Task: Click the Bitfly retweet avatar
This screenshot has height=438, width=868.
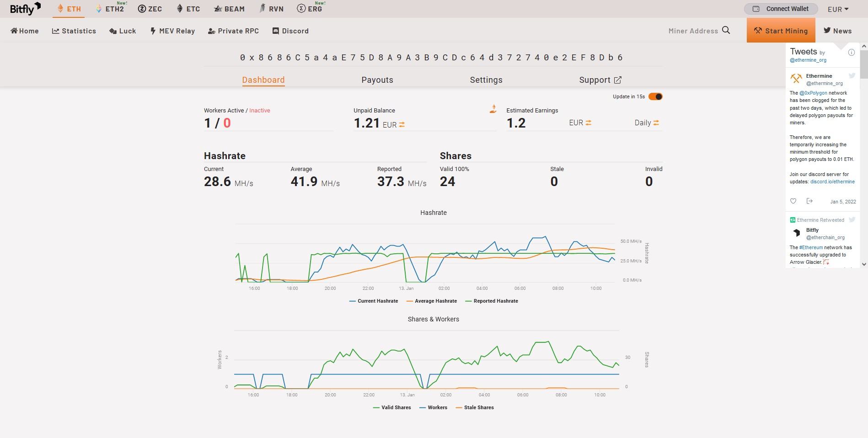Action: [x=796, y=233]
